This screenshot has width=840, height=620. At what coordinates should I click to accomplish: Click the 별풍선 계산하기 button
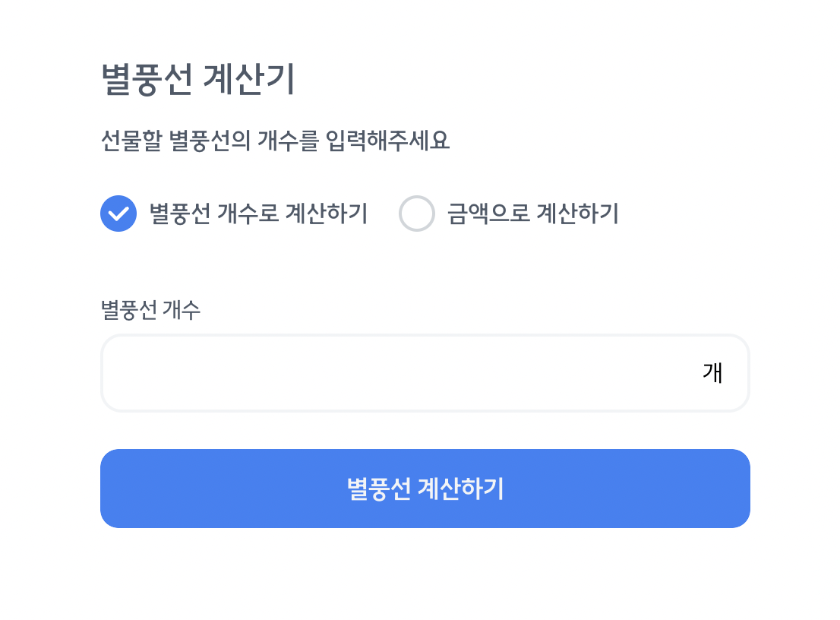(x=425, y=489)
